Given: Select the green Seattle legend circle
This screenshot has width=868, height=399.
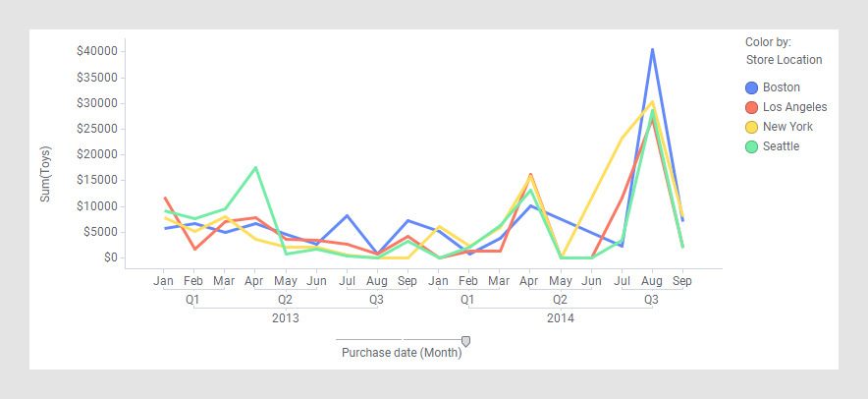Looking at the screenshot, I should coord(752,146).
